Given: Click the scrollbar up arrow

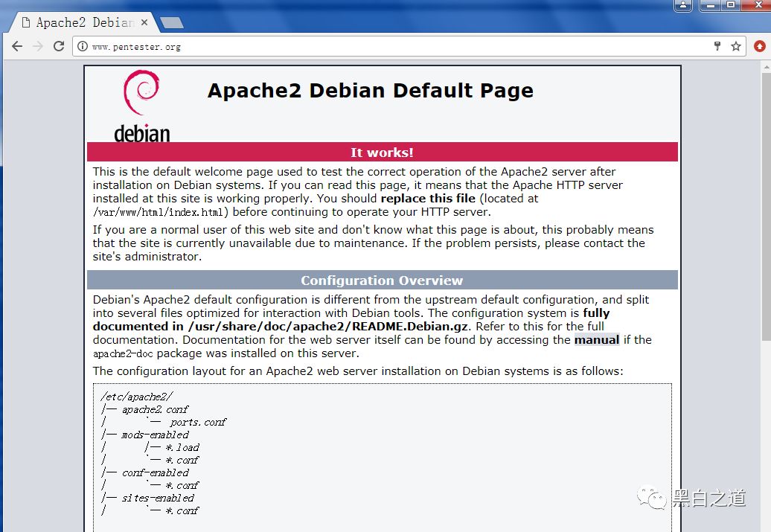Looking at the screenshot, I should coord(766,66).
